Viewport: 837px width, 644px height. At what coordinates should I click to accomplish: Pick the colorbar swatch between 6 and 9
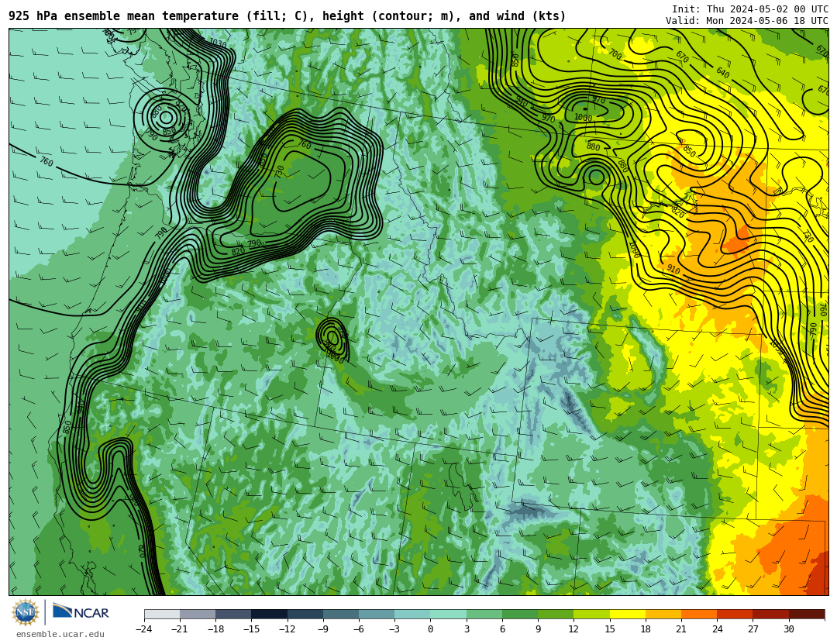520,614
